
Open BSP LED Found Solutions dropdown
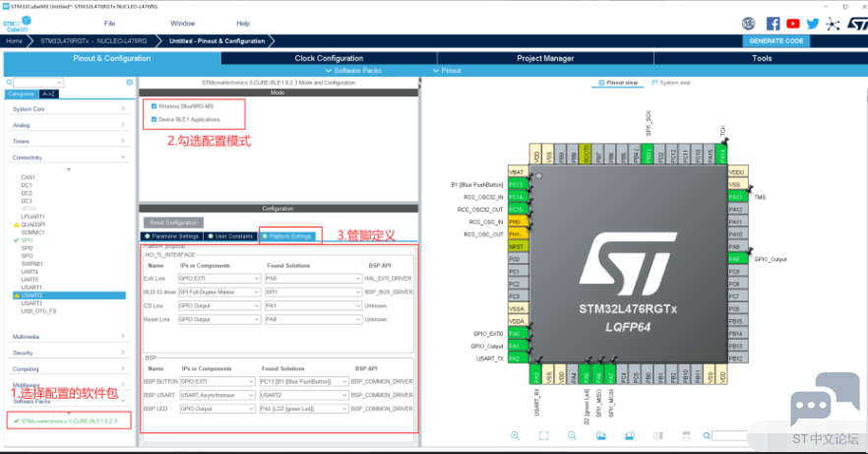pyautogui.click(x=304, y=409)
